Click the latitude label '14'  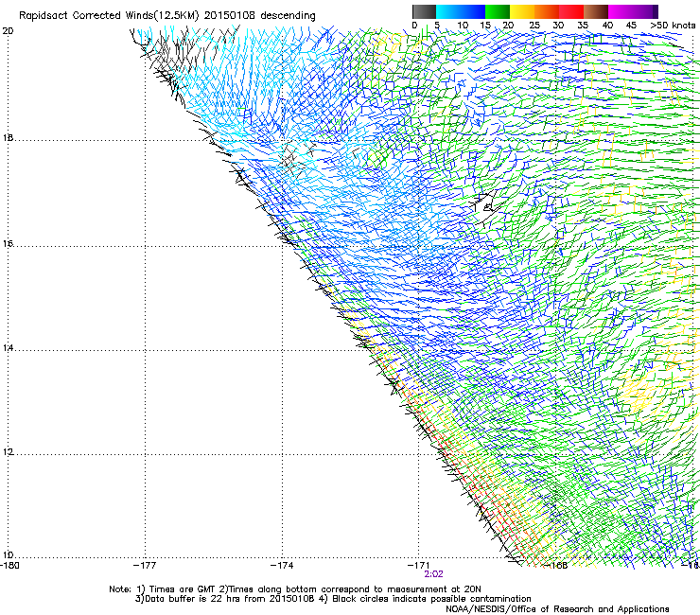click(x=8, y=348)
